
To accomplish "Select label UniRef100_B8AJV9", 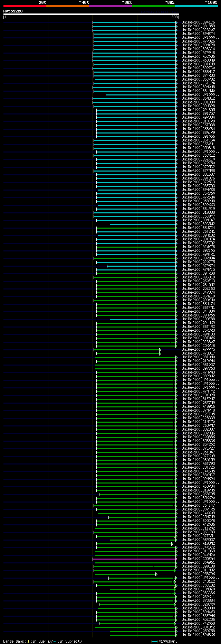I will coord(198,133).
